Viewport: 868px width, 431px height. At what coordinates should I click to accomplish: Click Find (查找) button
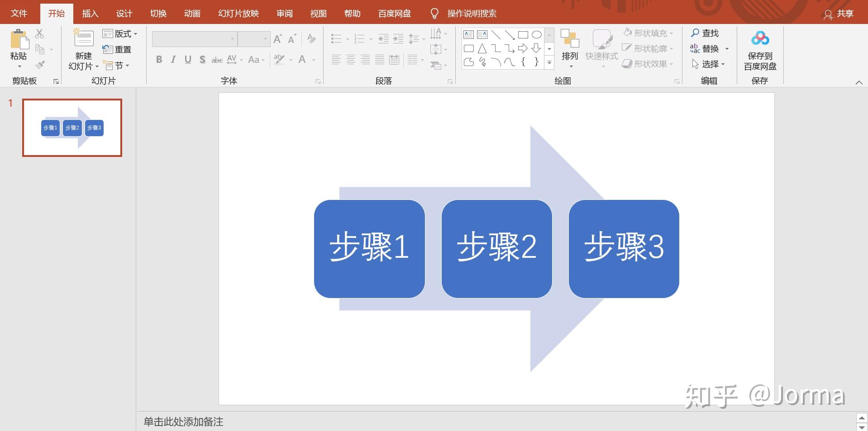coord(705,33)
